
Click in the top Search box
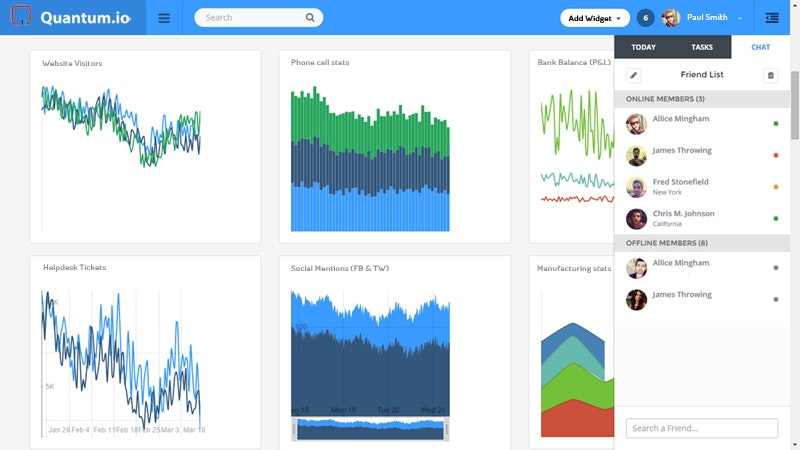click(254, 17)
